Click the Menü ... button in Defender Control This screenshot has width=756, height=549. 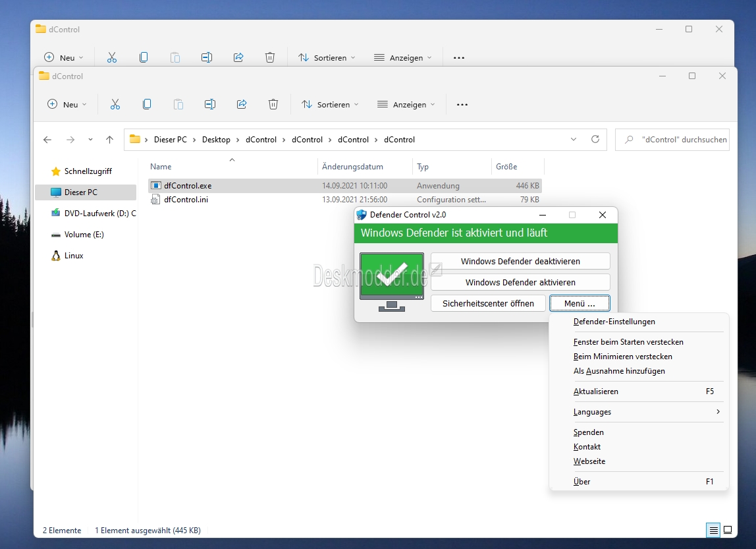(x=580, y=303)
